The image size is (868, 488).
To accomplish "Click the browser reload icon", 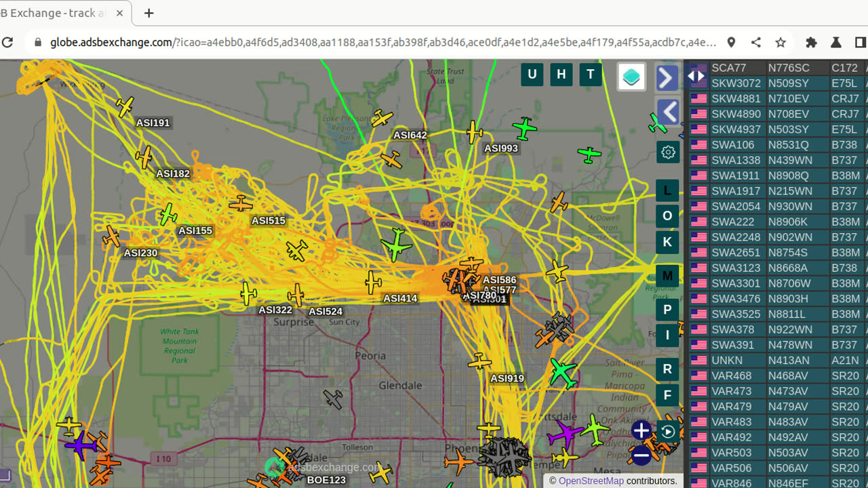I will coord(7,42).
